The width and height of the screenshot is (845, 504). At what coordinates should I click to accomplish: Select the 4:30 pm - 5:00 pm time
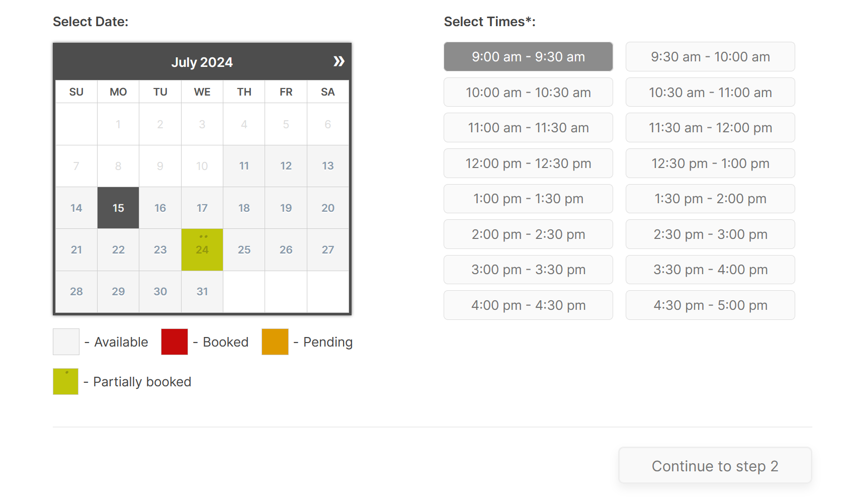tap(710, 305)
